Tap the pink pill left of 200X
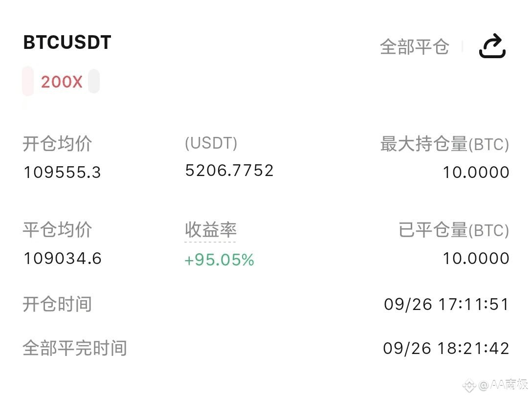 pos(28,81)
